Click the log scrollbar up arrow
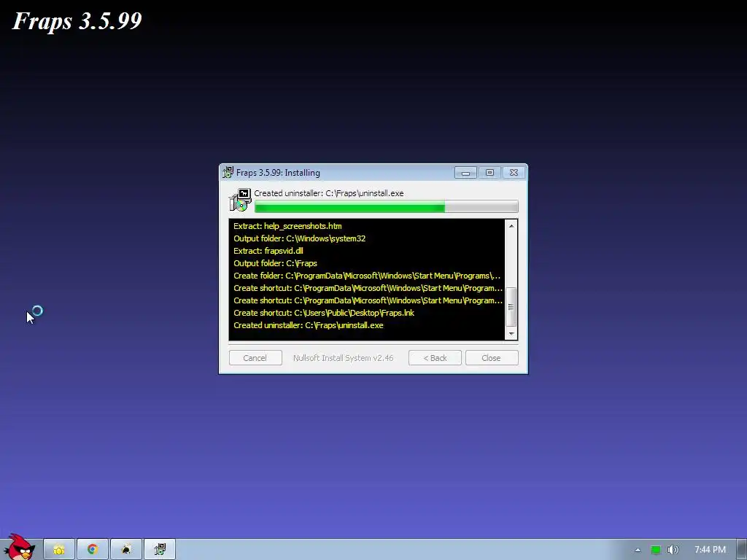Screen dimensions: 747x560 [x=511, y=226]
